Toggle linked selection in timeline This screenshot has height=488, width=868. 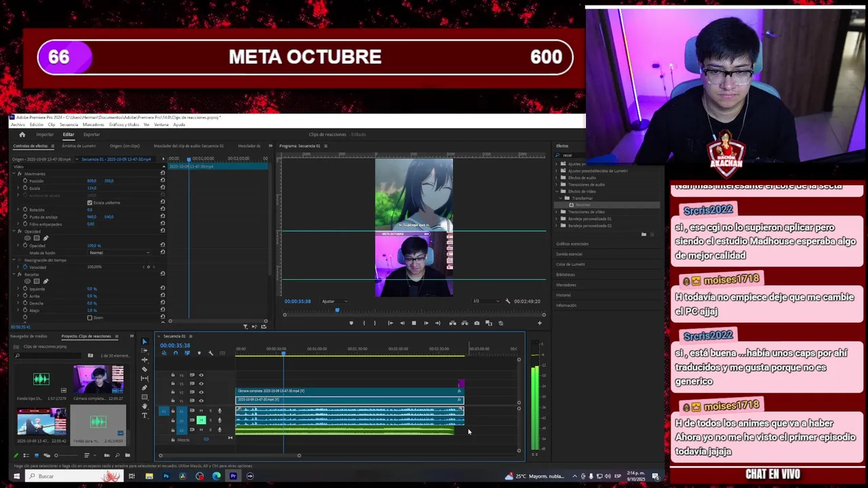click(x=187, y=353)
